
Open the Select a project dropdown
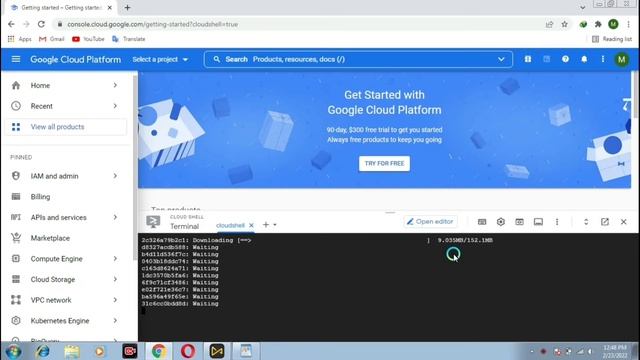point(160,60)
